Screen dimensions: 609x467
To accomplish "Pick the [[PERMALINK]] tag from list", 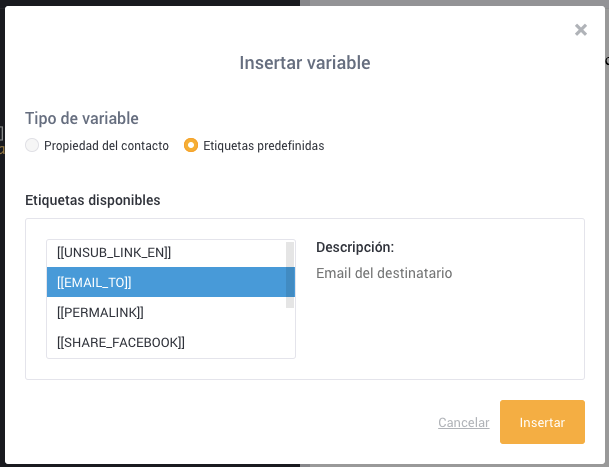I will (166, 312).
